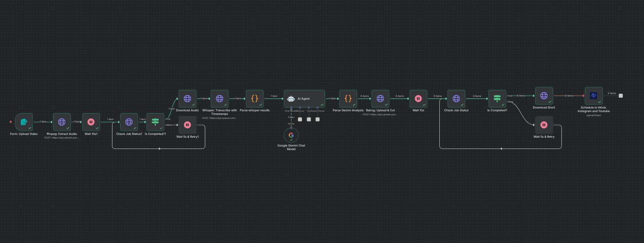Screen dimensions: 644x243
Task: Open the Balrog: Upload & Cut node
Action: (x=380, y=98)
